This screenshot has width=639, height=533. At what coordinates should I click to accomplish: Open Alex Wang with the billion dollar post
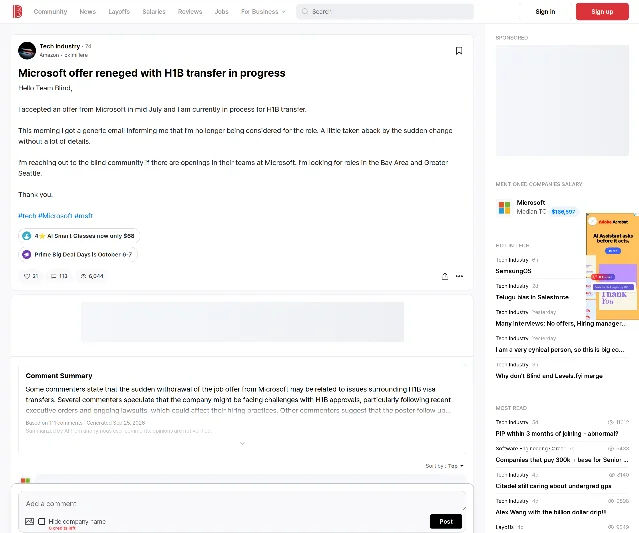(551, 512)
